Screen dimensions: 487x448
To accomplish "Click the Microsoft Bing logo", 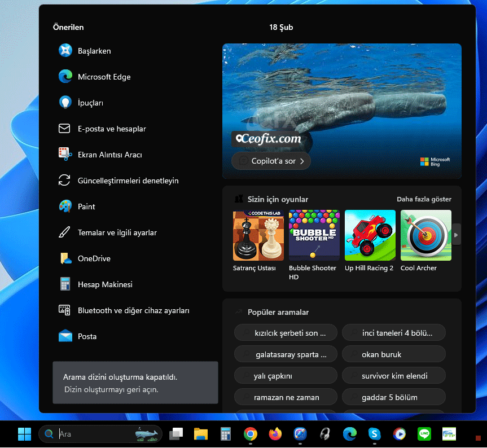I will coord(435,161).
